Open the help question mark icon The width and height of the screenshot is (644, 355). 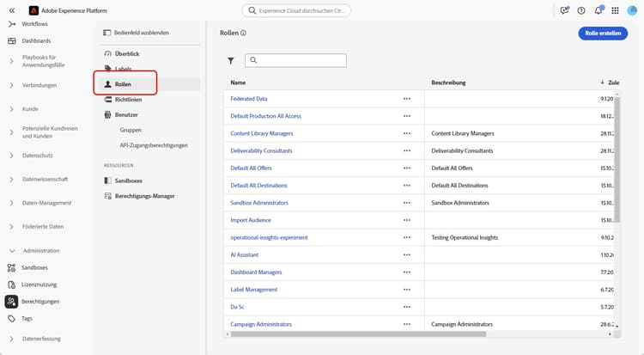point(581,10)
